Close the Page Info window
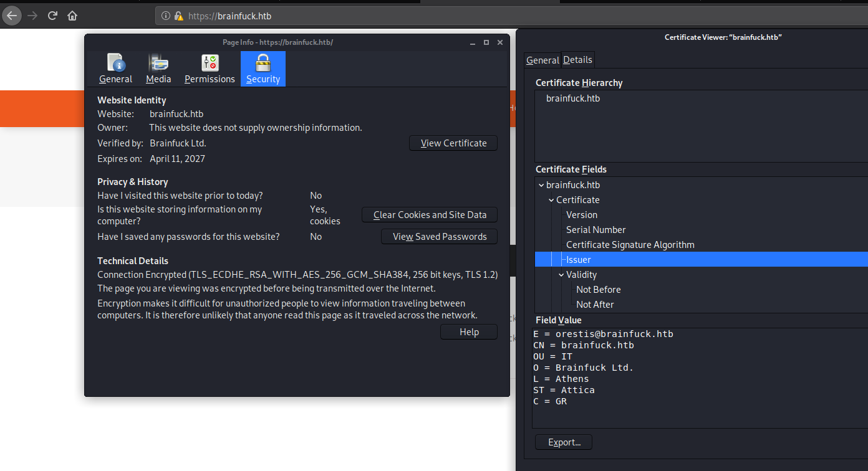Image resolution: width=868 pixels, height=471 pixels. (500, 42)
